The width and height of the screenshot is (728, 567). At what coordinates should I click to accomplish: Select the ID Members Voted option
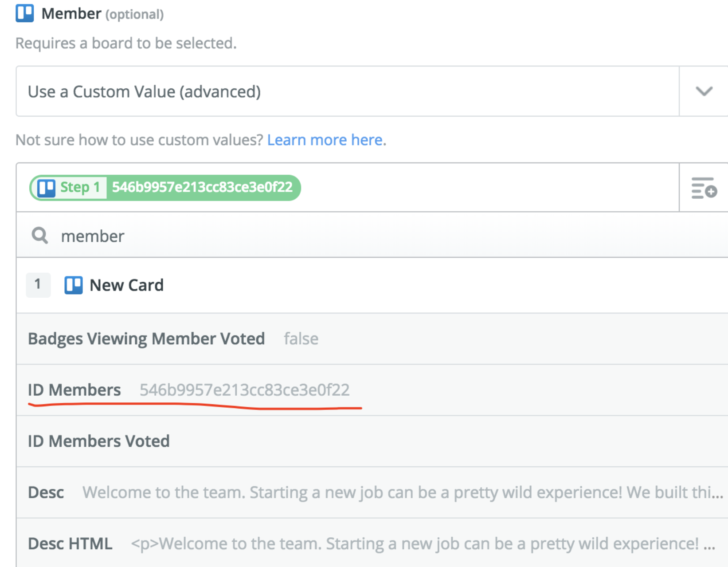[x=99, y=441]
